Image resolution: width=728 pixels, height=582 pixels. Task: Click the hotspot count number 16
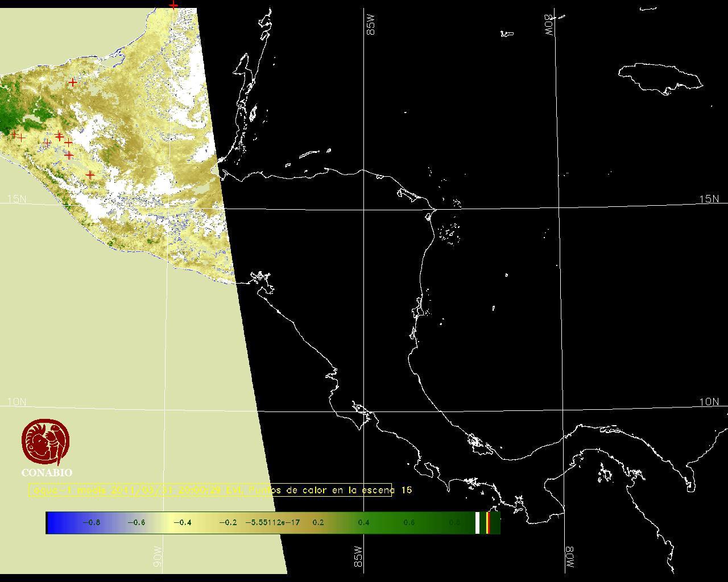coord(406,490)
